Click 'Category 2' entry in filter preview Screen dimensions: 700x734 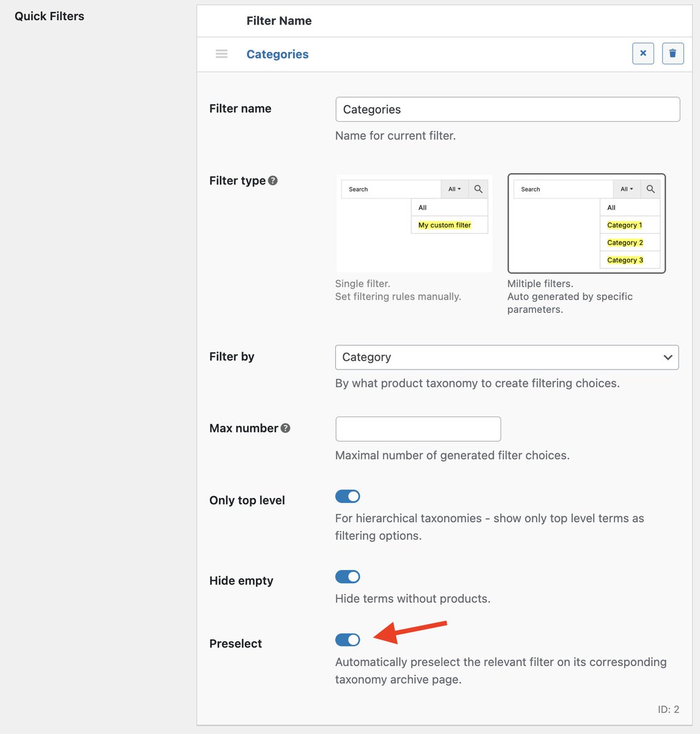(x=624, y=242)
